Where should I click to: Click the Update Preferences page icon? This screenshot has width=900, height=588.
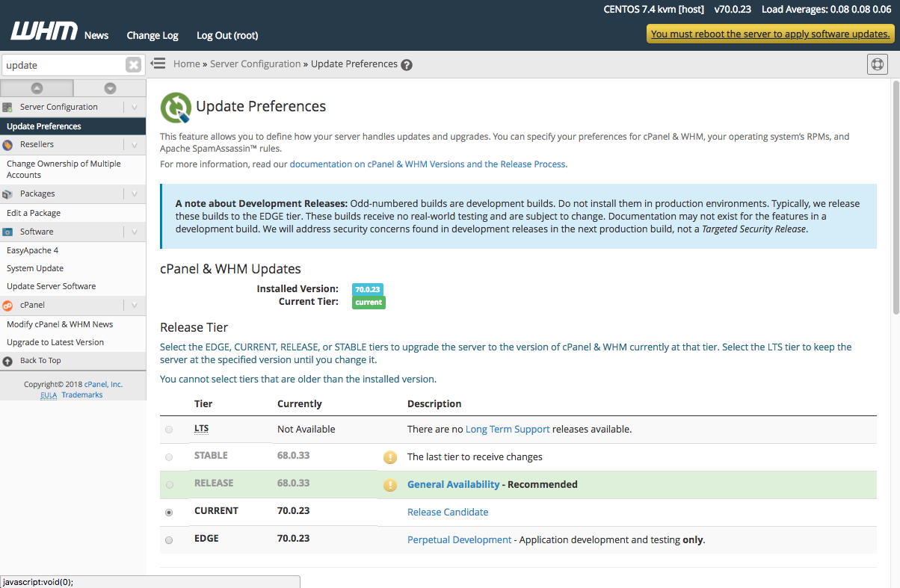click(x=176, y=108)
